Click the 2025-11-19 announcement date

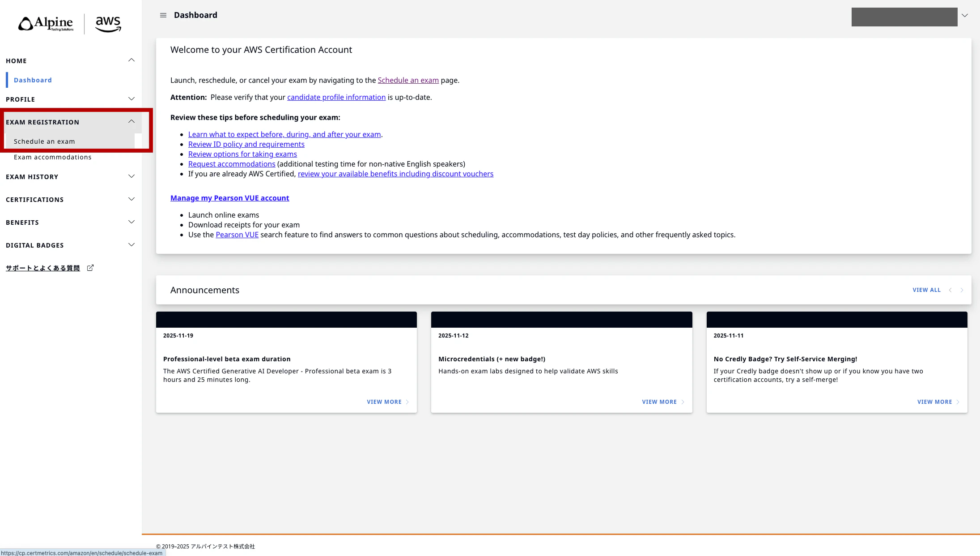[x=178, y=336]
